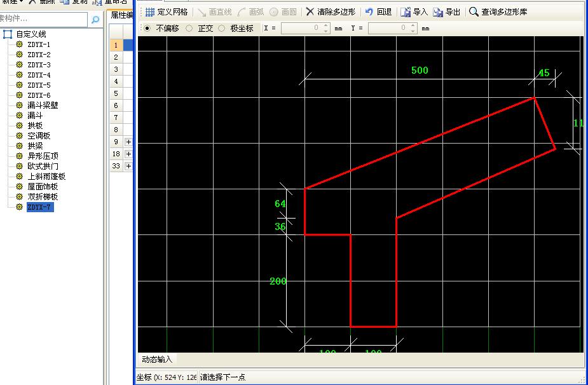This screenshot has width=588, height=385.
Task: Select ZDYX-6 in the tree
Action: click(x=39, y=95)
